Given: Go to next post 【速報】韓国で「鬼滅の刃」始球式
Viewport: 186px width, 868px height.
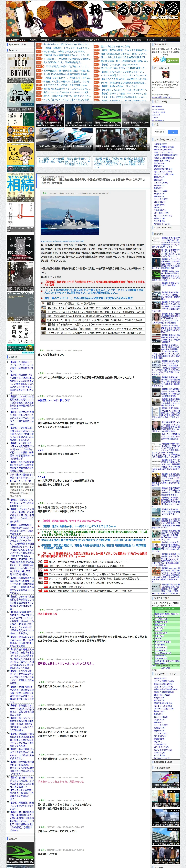Looking at the screenshot, I should click(120, 163).
